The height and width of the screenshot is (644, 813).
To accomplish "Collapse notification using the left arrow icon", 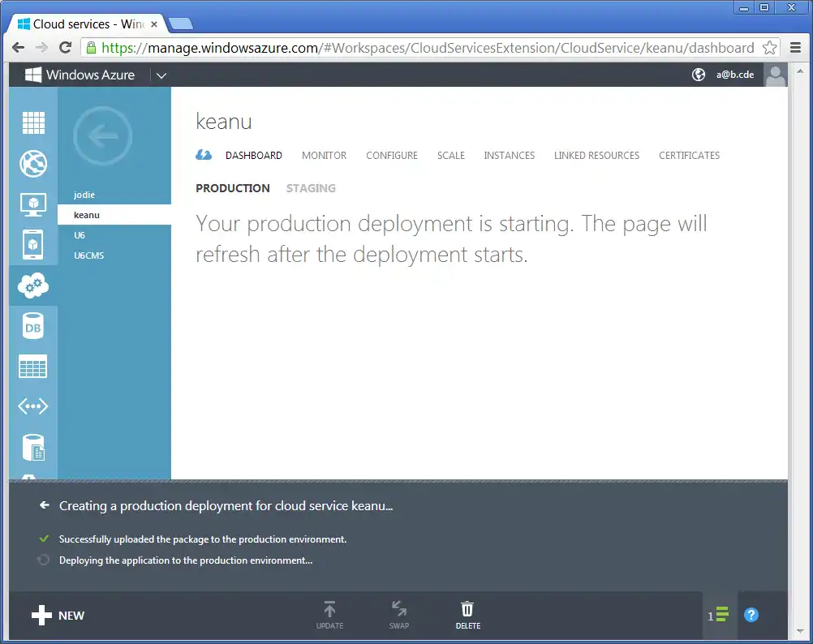I will (x=45, y=505).
